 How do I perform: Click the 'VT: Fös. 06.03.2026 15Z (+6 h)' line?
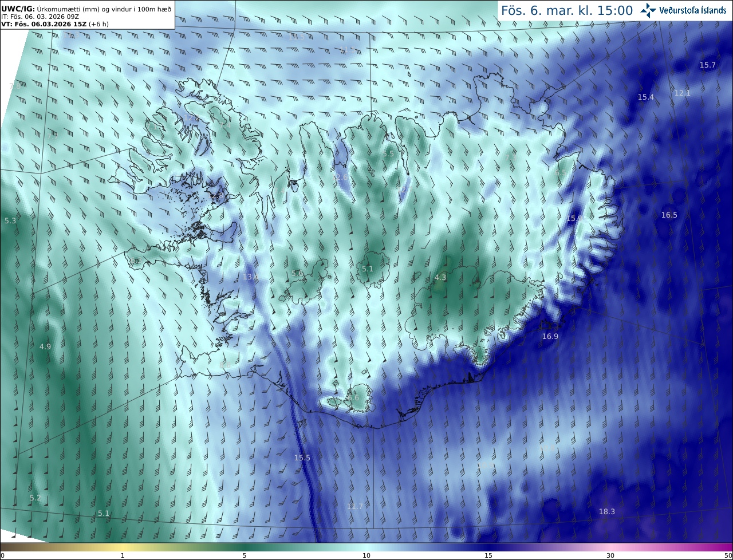tap(54, 24)
